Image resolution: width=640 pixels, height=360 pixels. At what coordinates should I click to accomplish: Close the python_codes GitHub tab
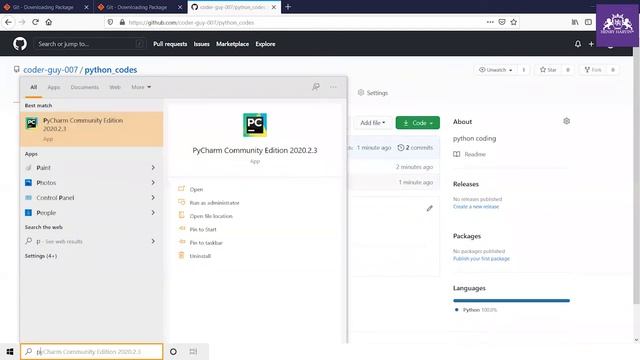[274, 7]
